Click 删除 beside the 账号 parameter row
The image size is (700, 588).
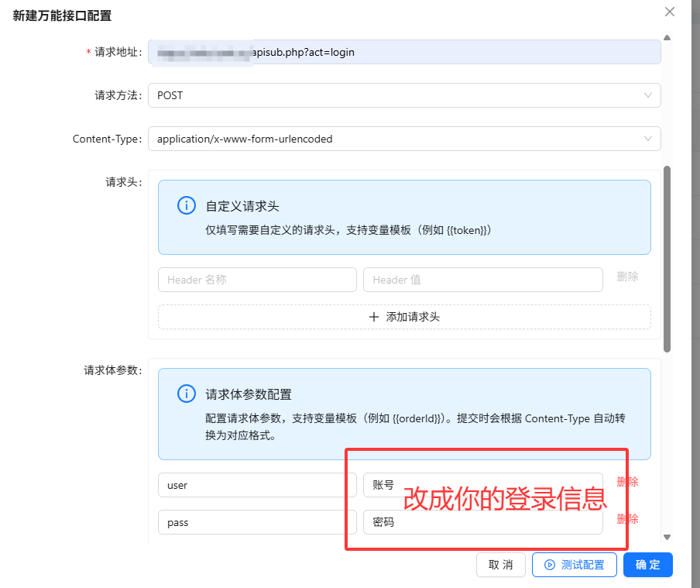click(x=627, y=482)
